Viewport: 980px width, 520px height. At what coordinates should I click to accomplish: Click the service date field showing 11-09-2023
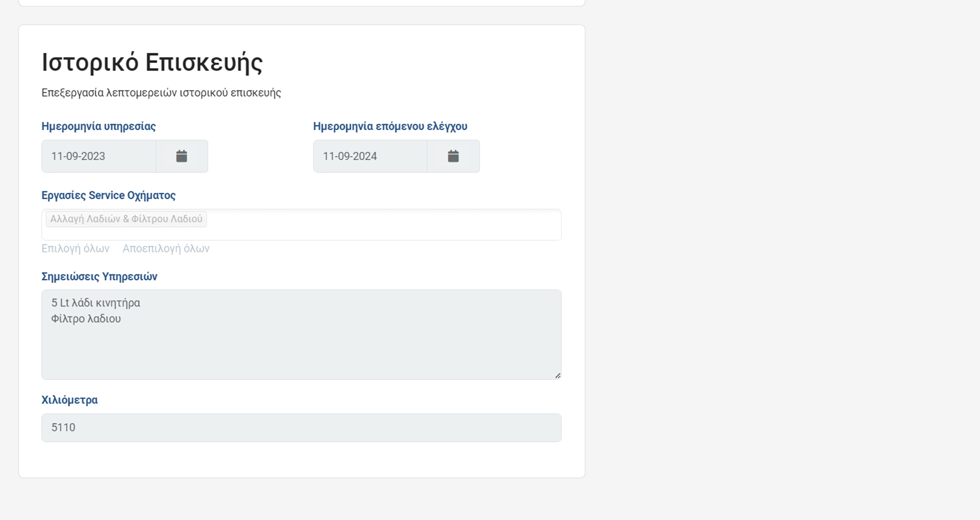coord(99,156)
